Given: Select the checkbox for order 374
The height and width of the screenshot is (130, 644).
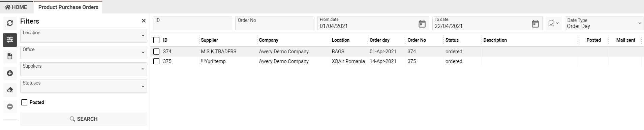Looking at the screenshot, I should pyautogui.click(x=156, y=52).
